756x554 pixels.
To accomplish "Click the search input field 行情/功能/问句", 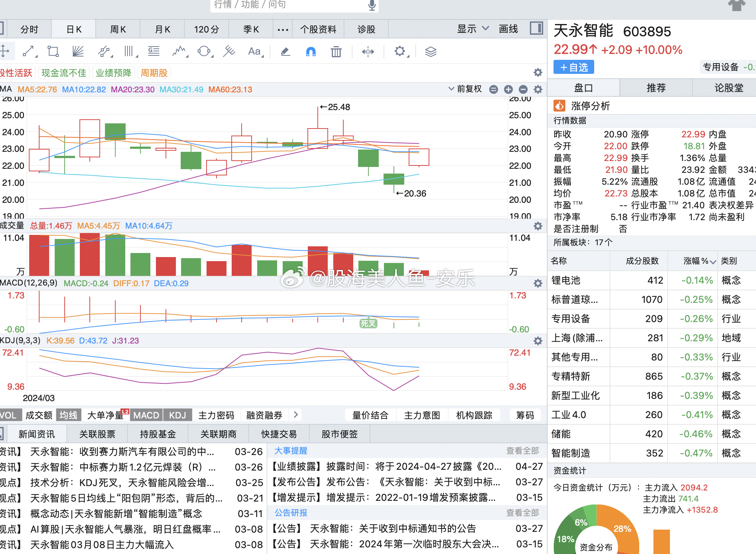I will click(x=288, y=5).
